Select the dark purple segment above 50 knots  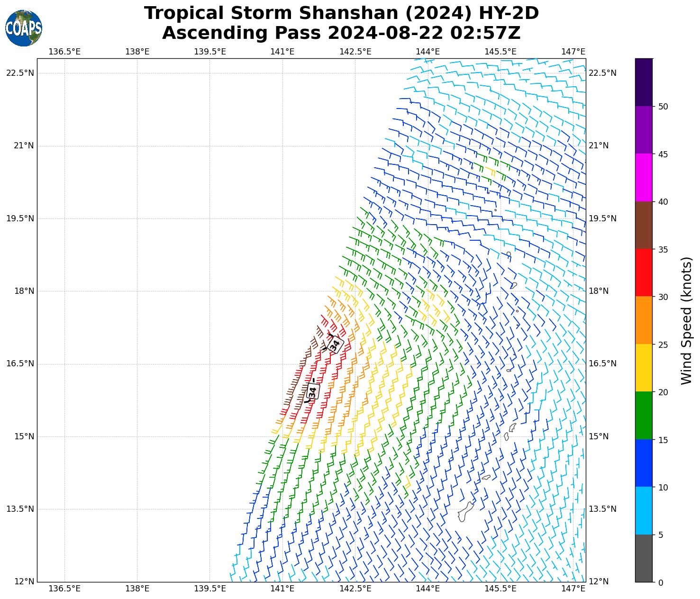[644, 82]
